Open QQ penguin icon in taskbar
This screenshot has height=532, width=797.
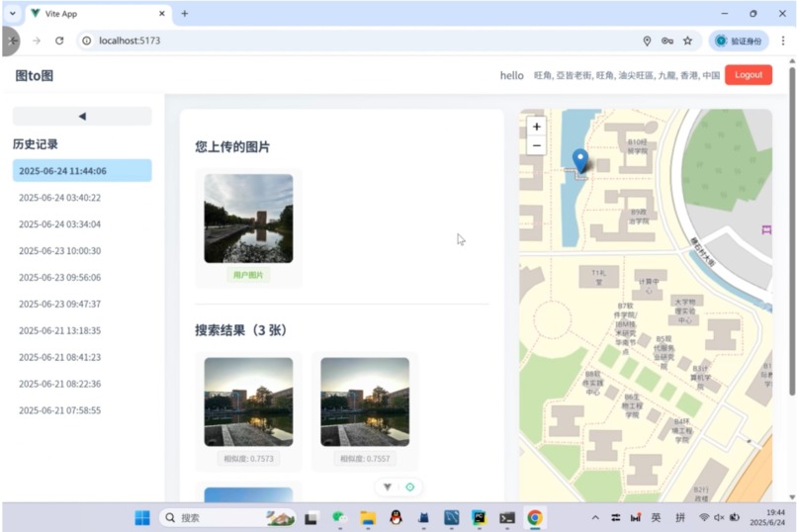click(x=396, y=518)
